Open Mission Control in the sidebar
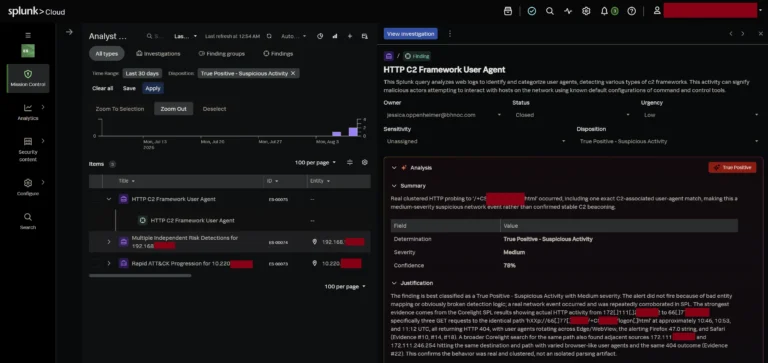This screenshot has width=768, height=363. pos(28,78)
